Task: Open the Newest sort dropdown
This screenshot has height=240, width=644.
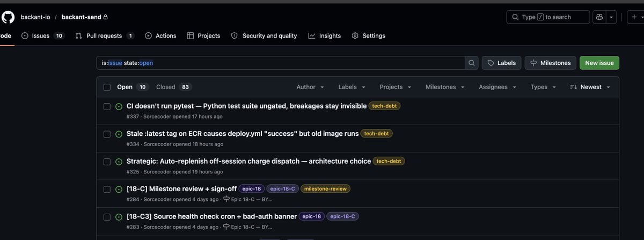Action: click(590, 87)
